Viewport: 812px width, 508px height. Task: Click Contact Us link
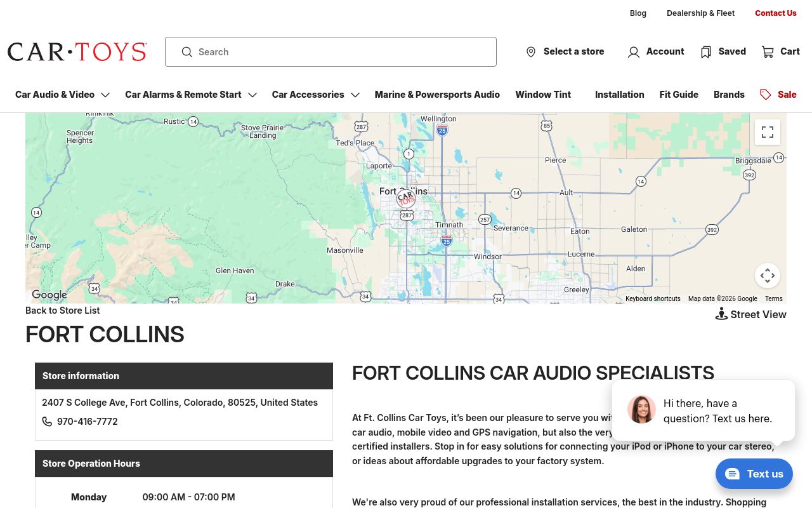(x=776, y=13)
